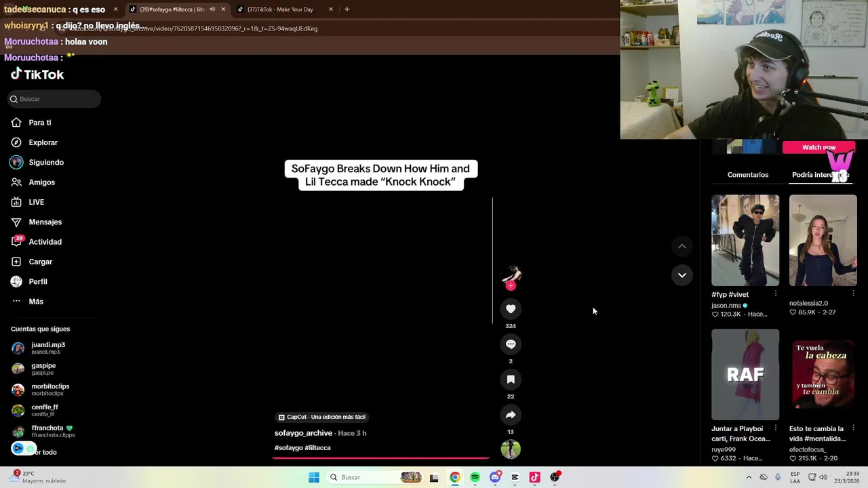The height and width of the screenshot is (488, 868).
Task: Open the TikTok app on the taskbar
Action: pos(534,477)
